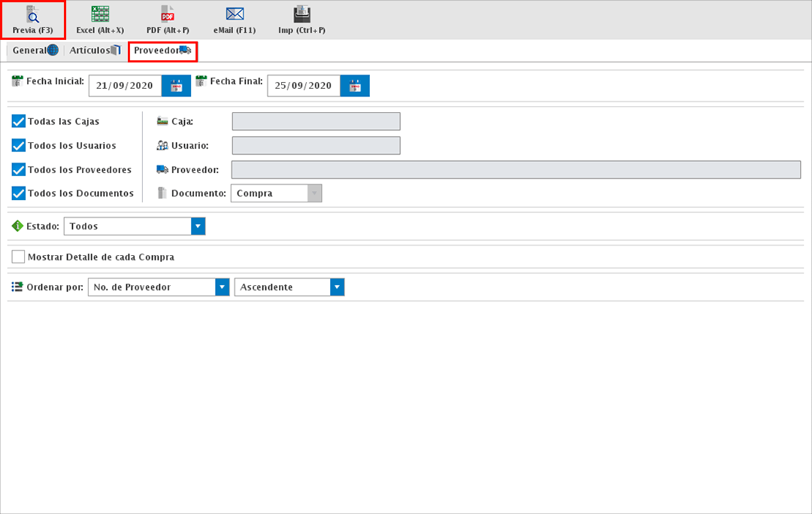Select the Proveedor tab
Viewport: 812px width, 514px height.
click(162, 50)
